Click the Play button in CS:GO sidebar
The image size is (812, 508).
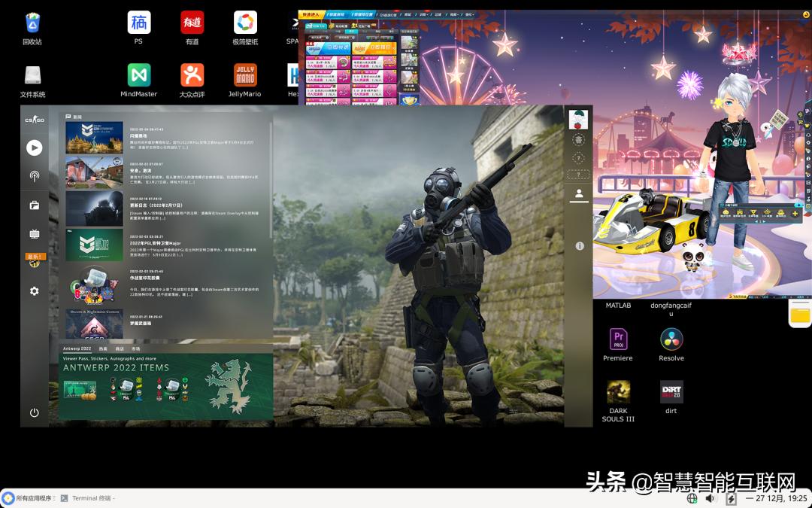[34, 148]
